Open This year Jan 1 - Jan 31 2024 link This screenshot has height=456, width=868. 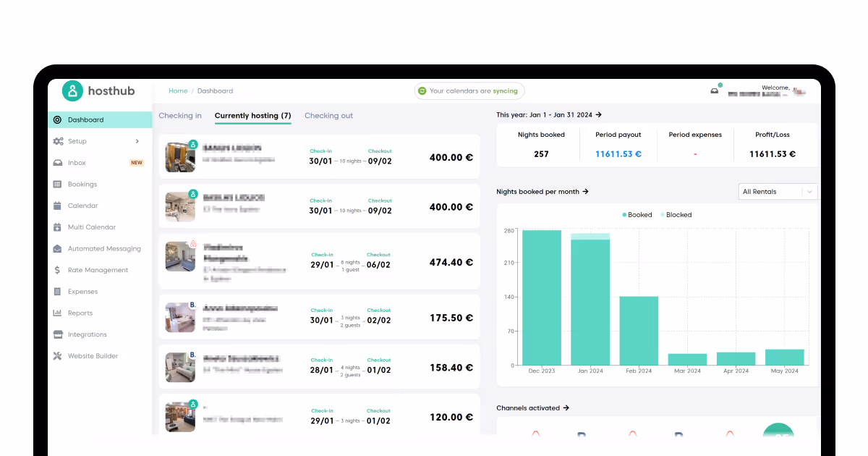click(x=549, y=115)
